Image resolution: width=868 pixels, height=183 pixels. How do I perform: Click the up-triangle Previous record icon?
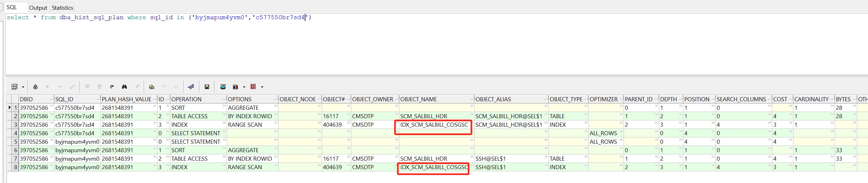pyautogui.click(x=176, y=87)
